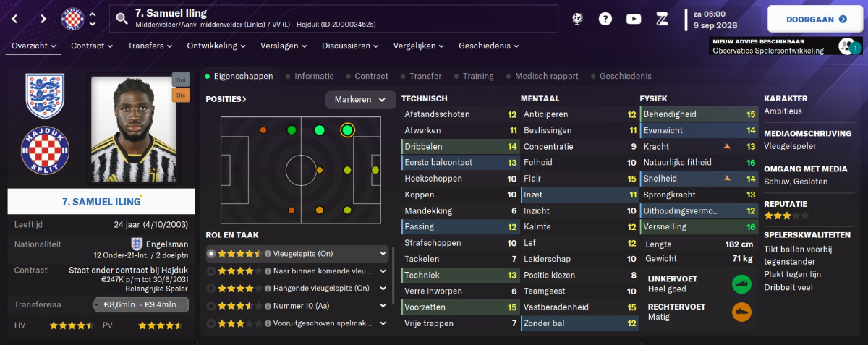Go forward with the right arrow
Image resolution: width=868 pixels, height=345 pixels.
(x=43, y=19)
